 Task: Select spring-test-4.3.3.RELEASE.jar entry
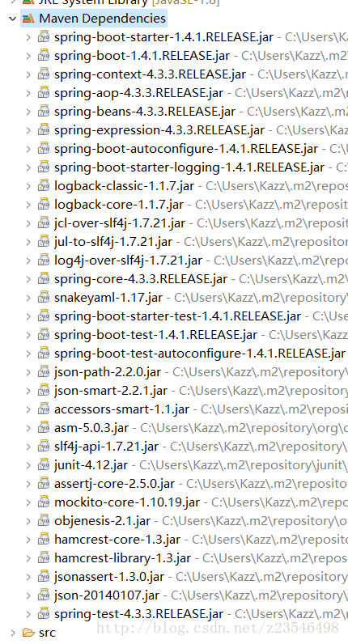tap(139, 614)
